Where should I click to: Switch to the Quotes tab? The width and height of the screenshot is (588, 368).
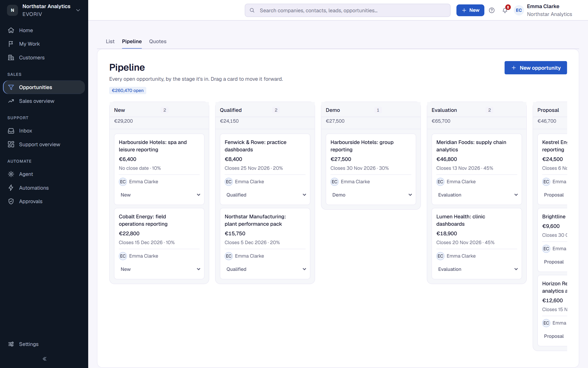(158, 41)
